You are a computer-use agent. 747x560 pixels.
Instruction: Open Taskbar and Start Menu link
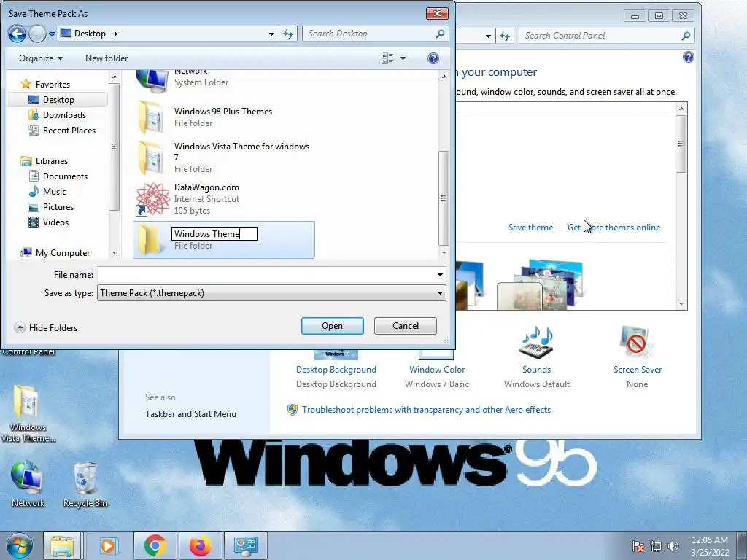pyautogui.click(x=190, y=414)
